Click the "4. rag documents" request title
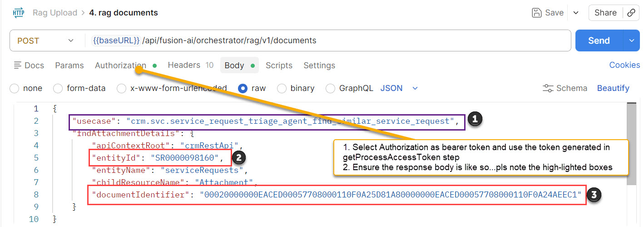Screen dimensions: 644x227 pos(124,13)
